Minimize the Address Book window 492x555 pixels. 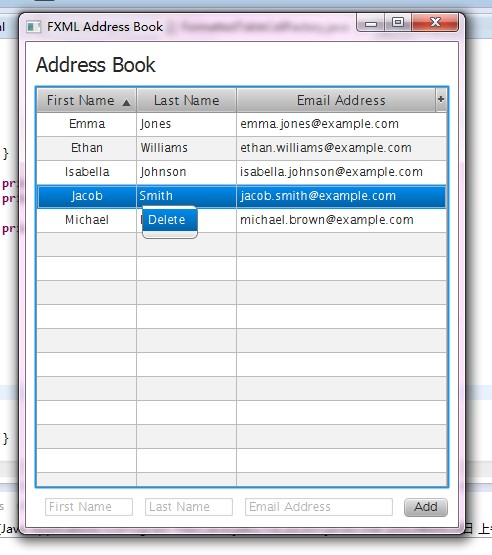(x=371, y=23)
